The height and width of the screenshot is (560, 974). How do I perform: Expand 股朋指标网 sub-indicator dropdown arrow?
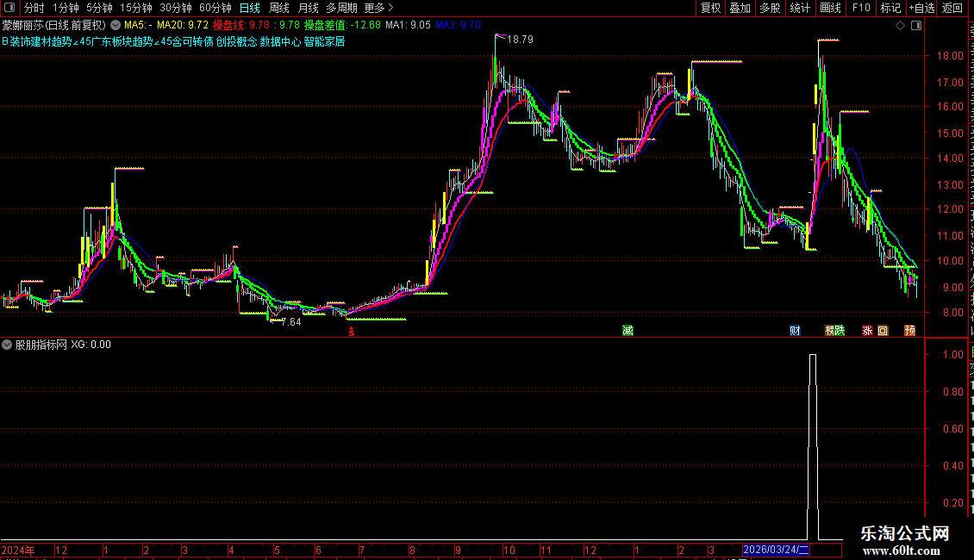point(7,345)
